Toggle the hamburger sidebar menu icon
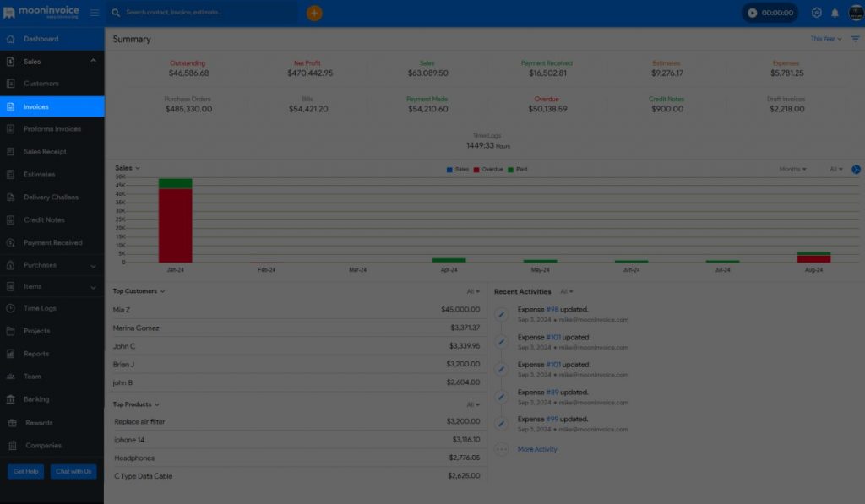865x504 pixels. click(x=94, y=13)
